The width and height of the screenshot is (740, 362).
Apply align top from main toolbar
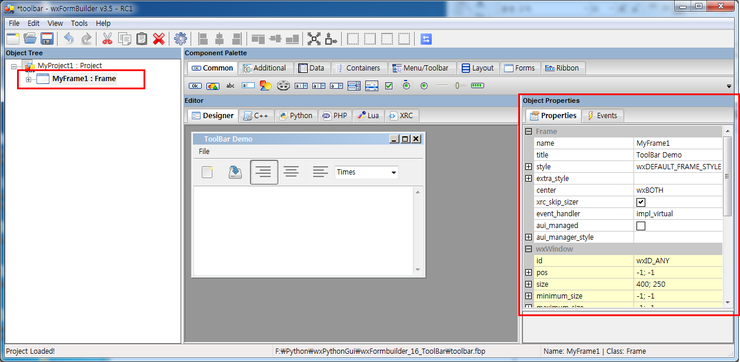(x=258, y=39)
